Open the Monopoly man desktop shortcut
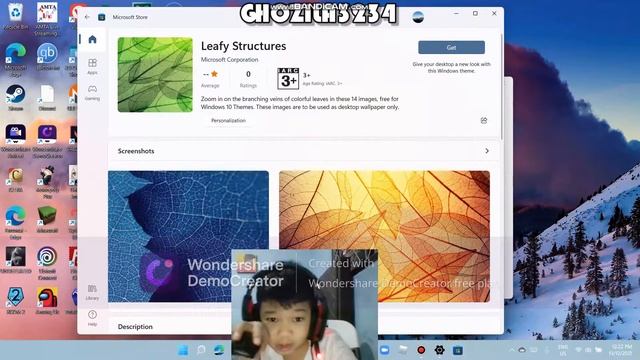The height and width of the screenshot is (360, 640). pyautogui.click(x=47, y=182)
